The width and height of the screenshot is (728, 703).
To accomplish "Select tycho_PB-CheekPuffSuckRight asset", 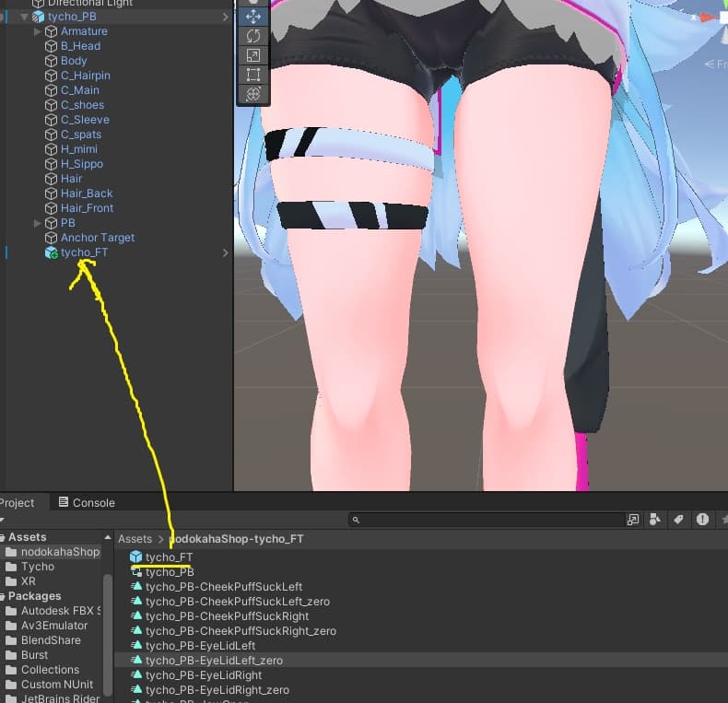I will tap(227, 616).
